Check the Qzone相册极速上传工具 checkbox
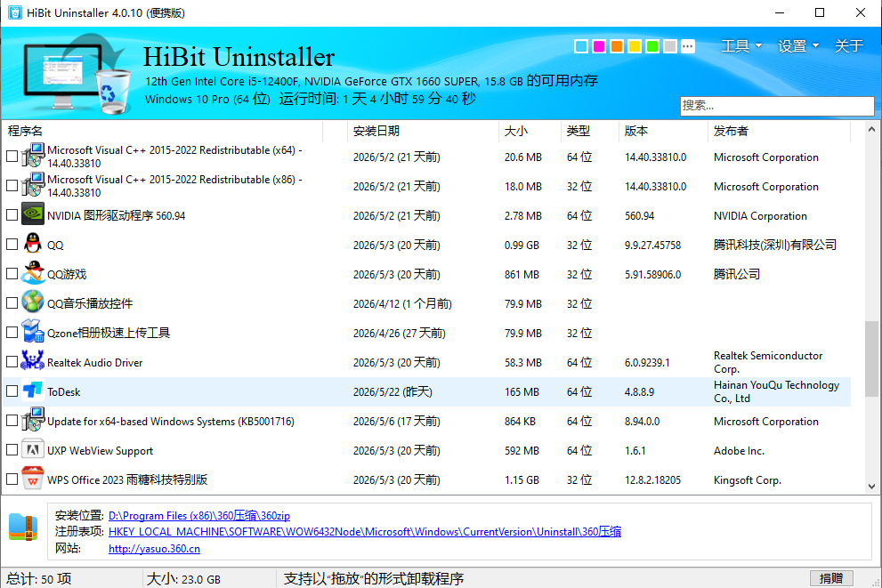882x588 pixels. click(12, 332)
